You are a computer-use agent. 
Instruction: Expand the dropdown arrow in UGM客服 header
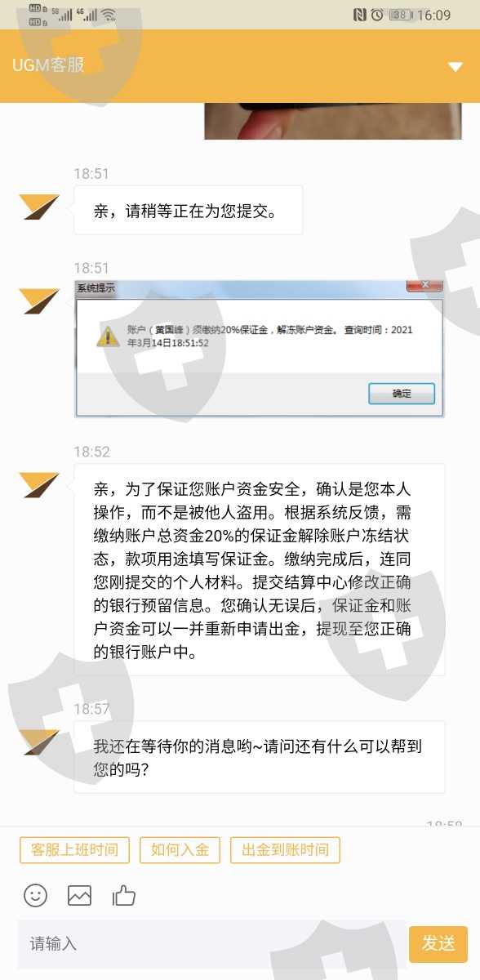click(x=456, y=66)
